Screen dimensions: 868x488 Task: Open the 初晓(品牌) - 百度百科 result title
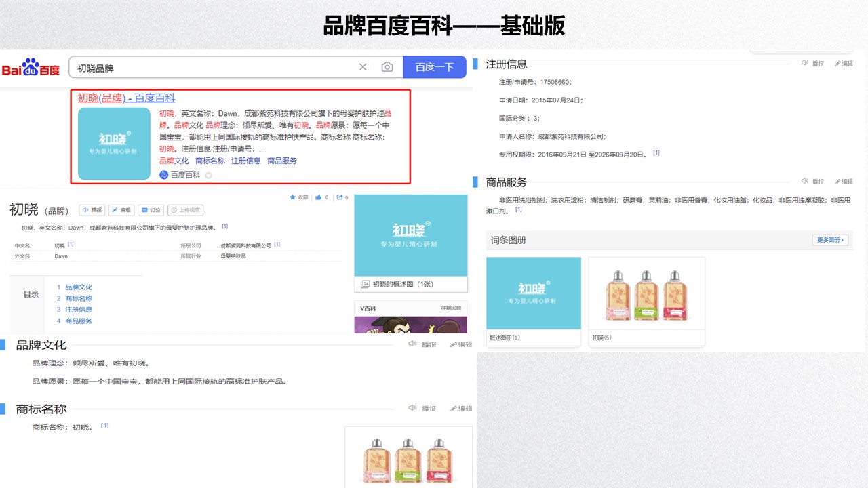pyautogui.click(x=127, y=98)
